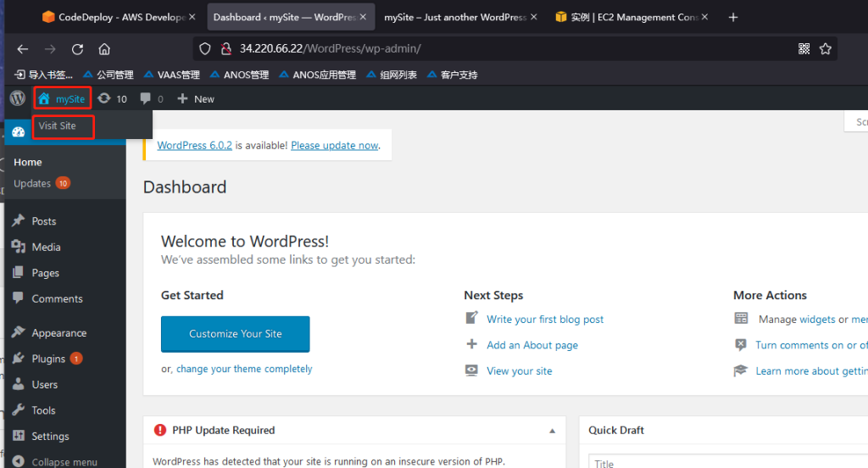868x468 pixels.
Task: Collapse the PHP Update Required panel
Action: tap(553, 431)
